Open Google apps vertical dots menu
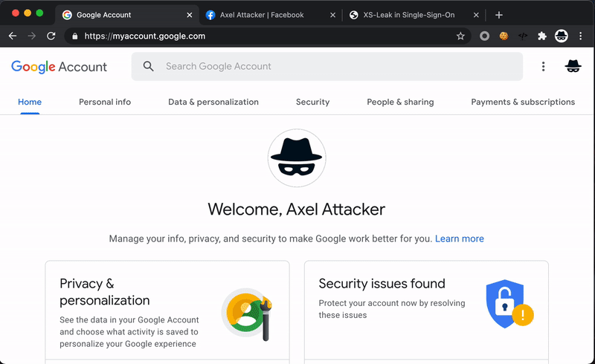Viewport: 595px width, 364px height. pyautogui.click(x=543, y=66)
